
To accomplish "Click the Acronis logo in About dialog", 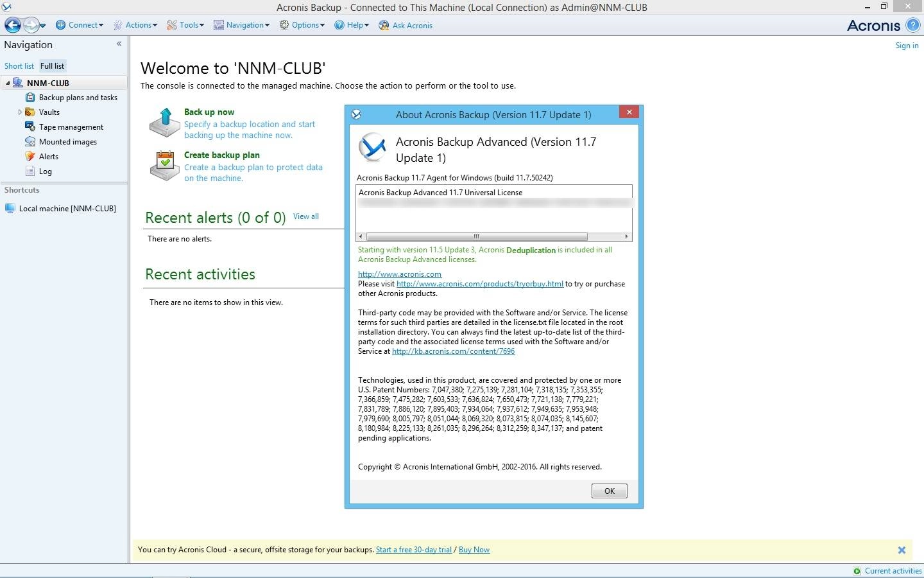I will pos(372,146).
